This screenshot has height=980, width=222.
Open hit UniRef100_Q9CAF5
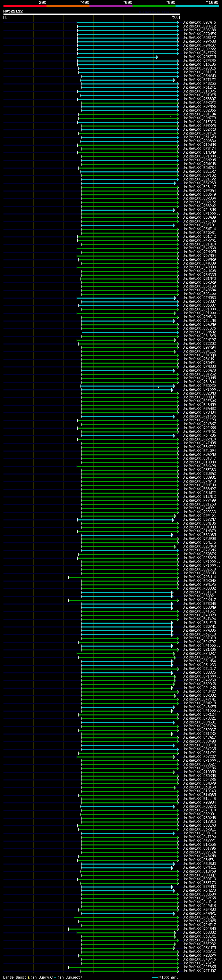pos(199,23)
